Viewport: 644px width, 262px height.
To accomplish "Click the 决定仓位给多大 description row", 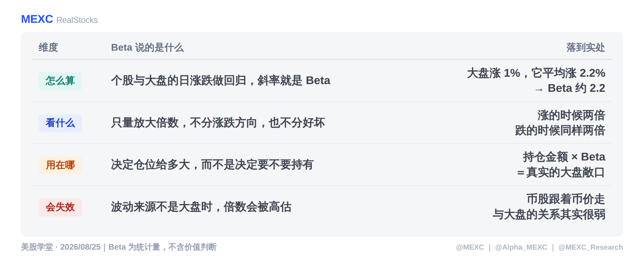I will tap(212, 165).
